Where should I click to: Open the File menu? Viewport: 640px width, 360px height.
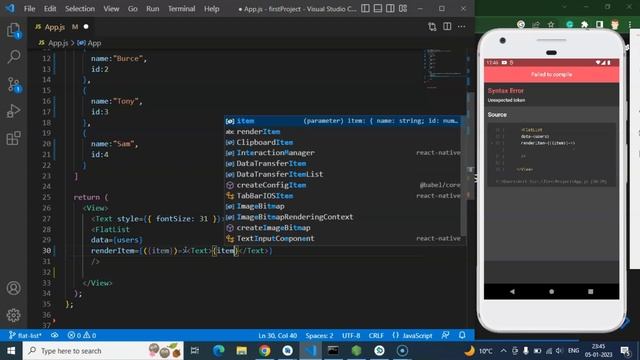tap(29, 9)
